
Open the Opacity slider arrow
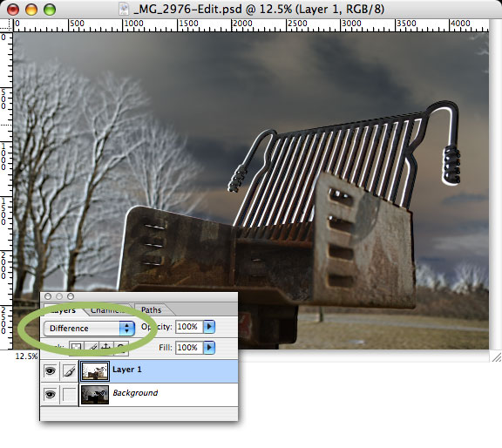tap(209, 327)
